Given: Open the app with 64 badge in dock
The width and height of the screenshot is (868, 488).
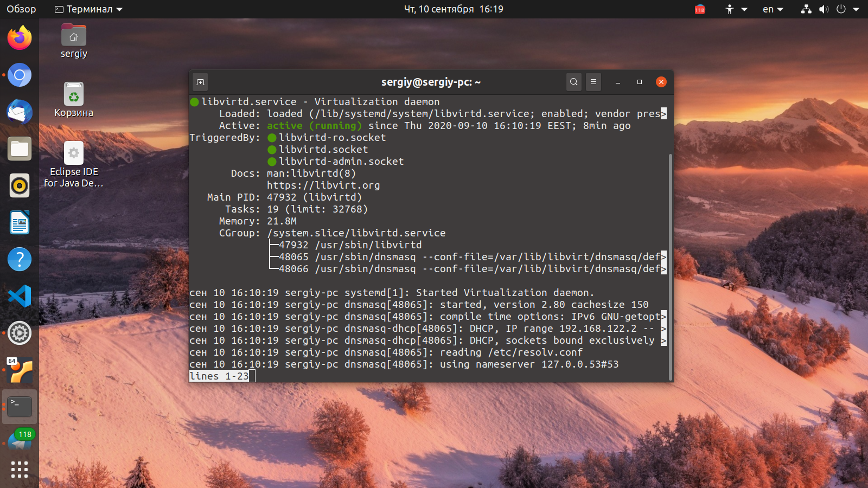Looking at the screenshot, I should [20, 370].
